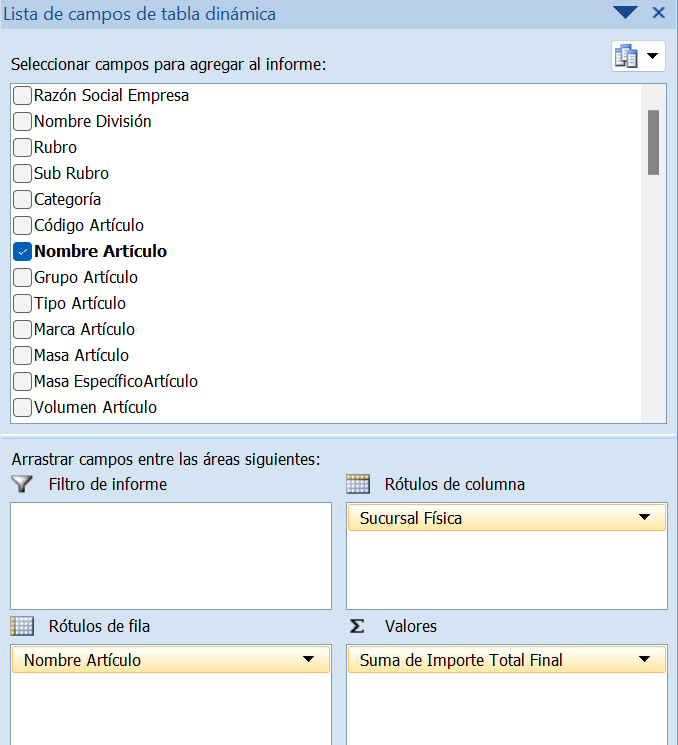Image resolution: width=678 pixels, height=745 pixels.
Task: Enable the Marca Artículo checkbox
Action: click(22, 330)
